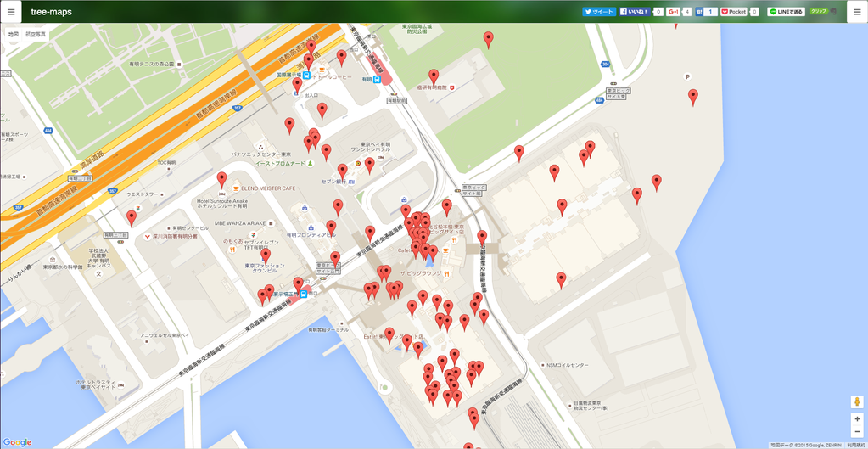Click the ドトールコーヒー cafe icon
868x449 pixels.
click(x=322, y=70)
